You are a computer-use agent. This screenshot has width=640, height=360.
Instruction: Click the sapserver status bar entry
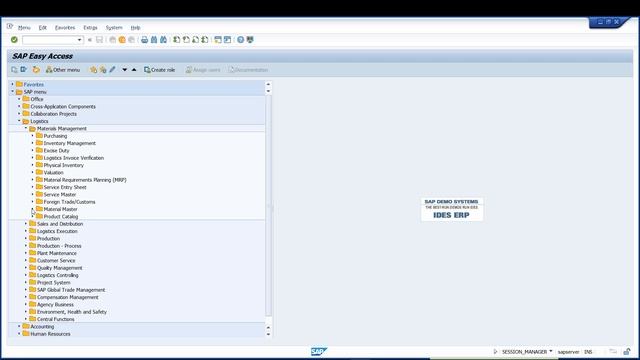[x=569, y=351]
